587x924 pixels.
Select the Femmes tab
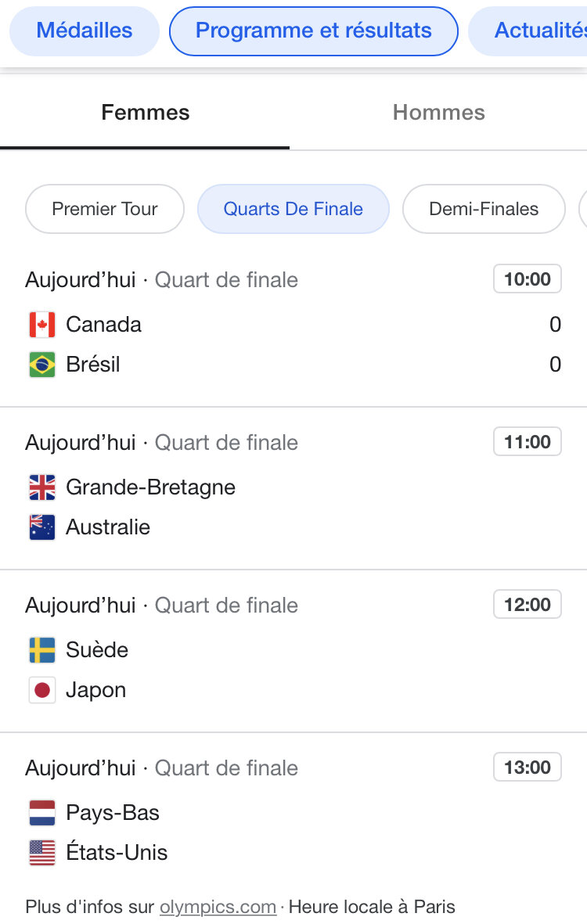click(x=145, y=113)
